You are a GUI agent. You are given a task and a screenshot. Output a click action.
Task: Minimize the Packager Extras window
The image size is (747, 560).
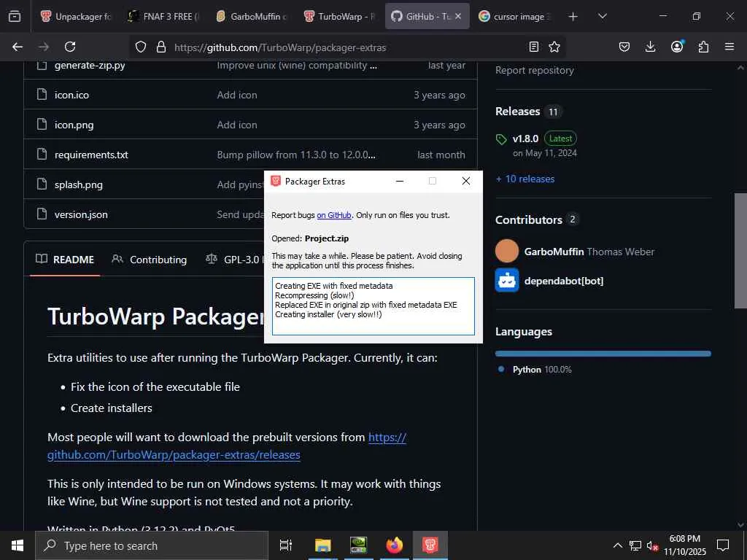click(x=400, y=181)
